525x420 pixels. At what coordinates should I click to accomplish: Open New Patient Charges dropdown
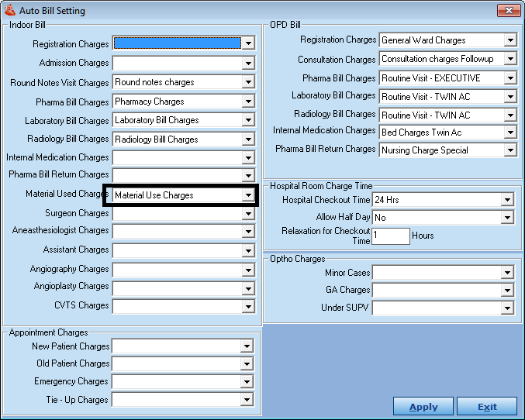point(248,346)
